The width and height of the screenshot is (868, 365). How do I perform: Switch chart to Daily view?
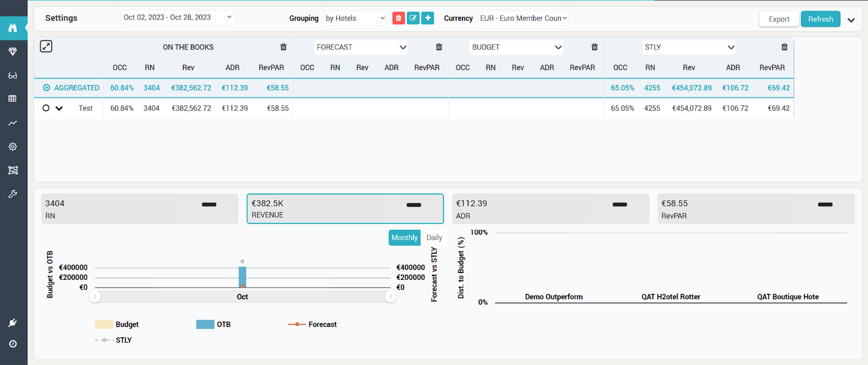434,238
